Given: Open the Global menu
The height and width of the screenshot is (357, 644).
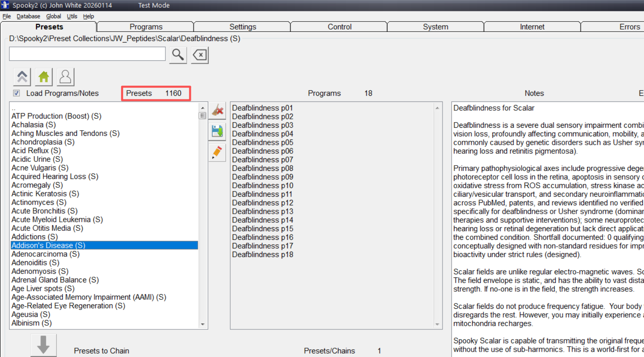Looking at the screenshot, I should pos(53,16).
